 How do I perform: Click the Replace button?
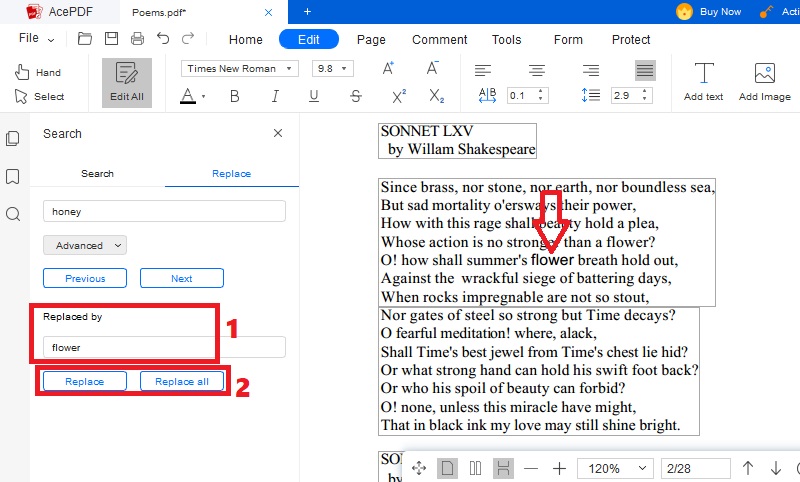(x=85, y=381)
